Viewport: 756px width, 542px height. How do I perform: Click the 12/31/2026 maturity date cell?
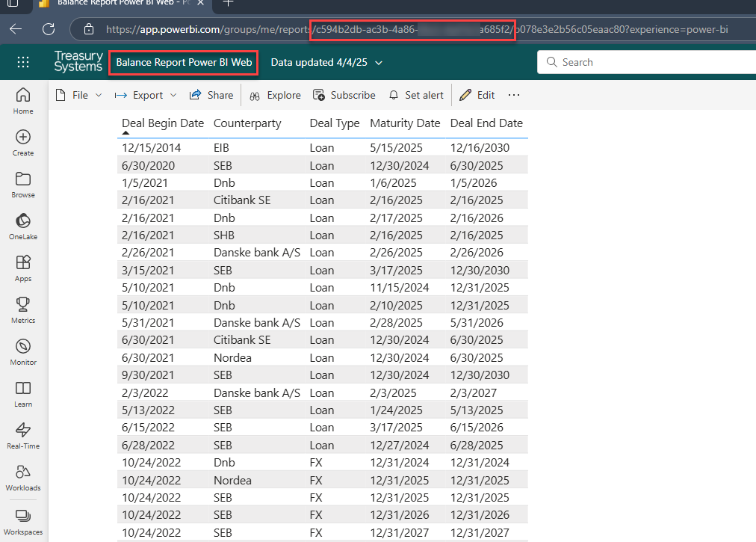coord(399,515)
